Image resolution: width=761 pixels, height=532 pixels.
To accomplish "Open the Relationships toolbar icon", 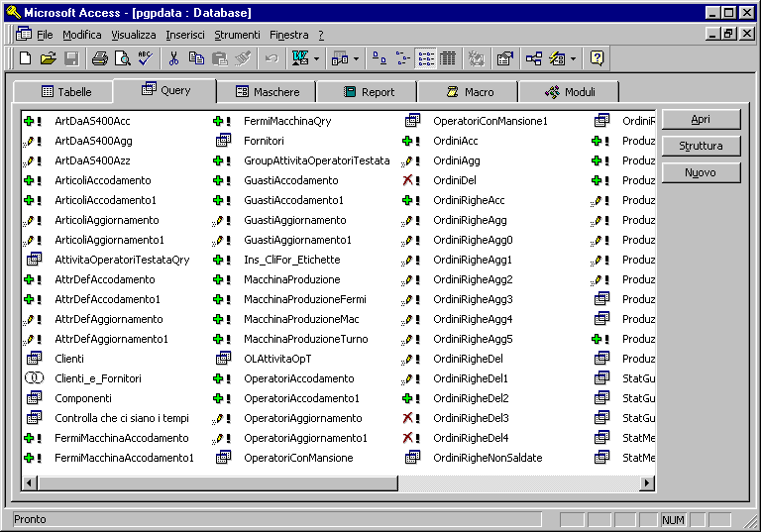I will click(534, 58).
